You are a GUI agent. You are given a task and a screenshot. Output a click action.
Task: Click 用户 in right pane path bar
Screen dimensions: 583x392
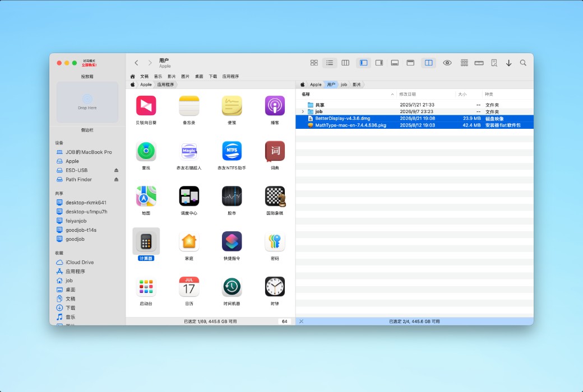pos(331,85)
